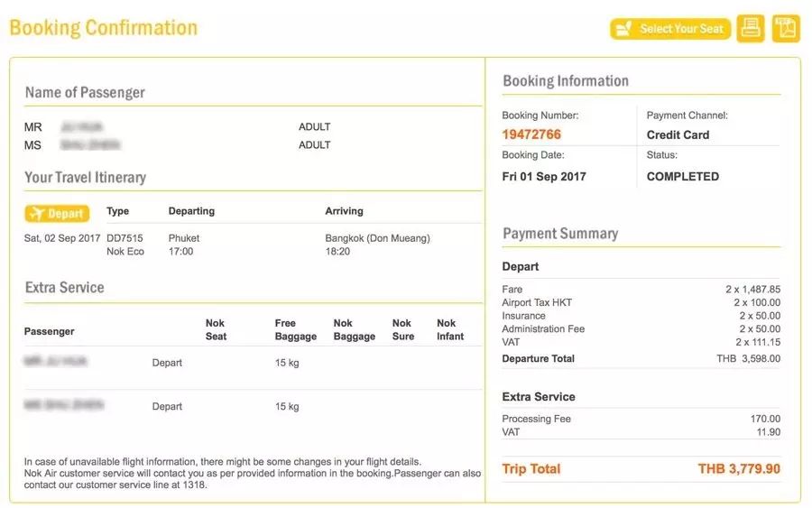Viewport: 812px width, 508px height.
Task: Open the PDF export icon
Action: pos(786,29)
